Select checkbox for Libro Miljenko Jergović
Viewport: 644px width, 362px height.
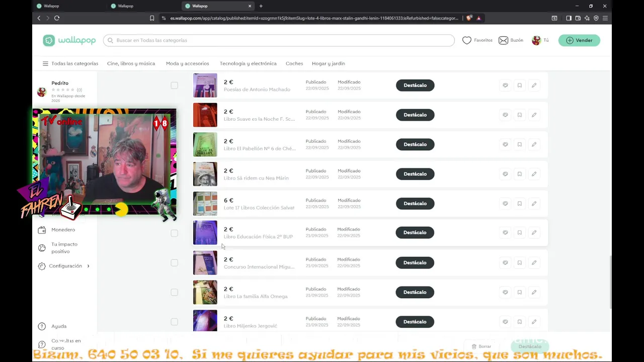pos(174,322)
